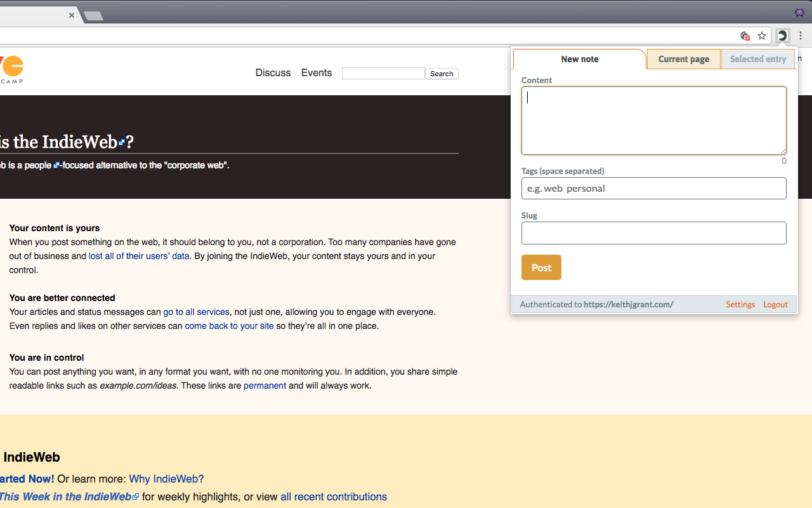Click the Slug input field
The height and width of the screenshot is (508, 812).
[654, 233]
